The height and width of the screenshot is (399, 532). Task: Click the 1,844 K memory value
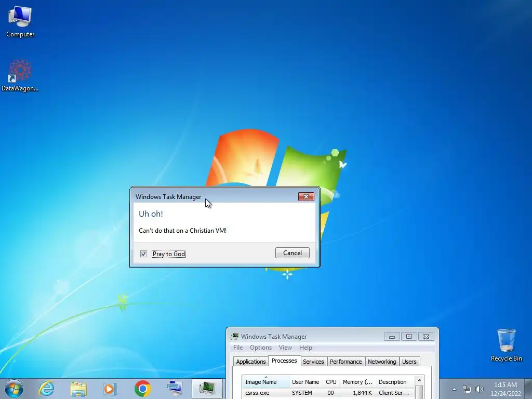[362, 393]
